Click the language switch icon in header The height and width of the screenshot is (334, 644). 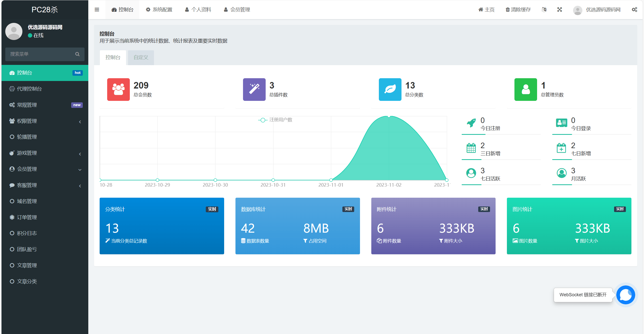click(x=544, y=10)
